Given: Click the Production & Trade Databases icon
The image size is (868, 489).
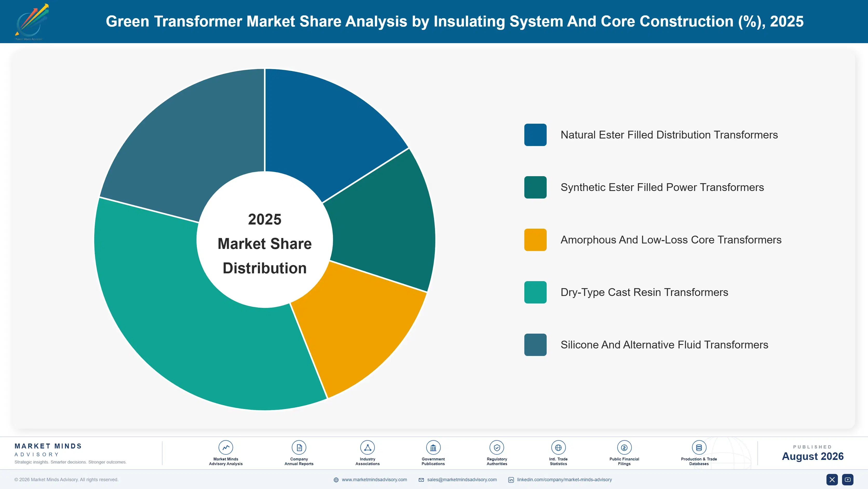Looking at the screenshot, I should click(699, 447).
